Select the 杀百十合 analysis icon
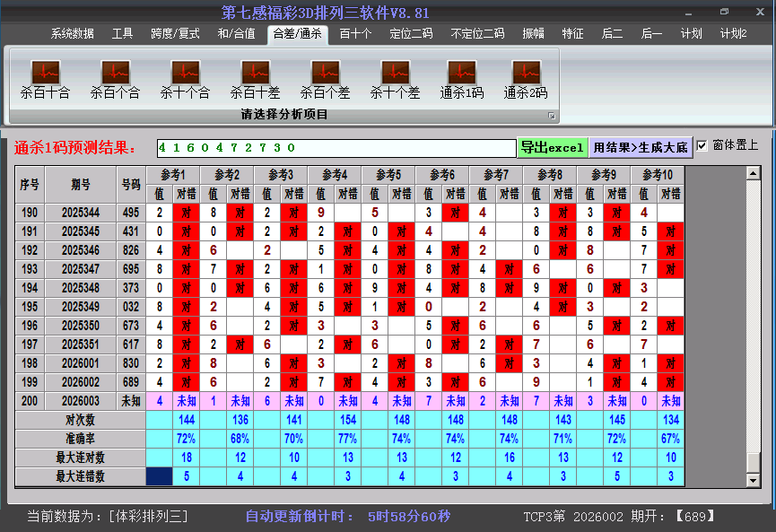This screenshot has height=532, width=776. 45,76
